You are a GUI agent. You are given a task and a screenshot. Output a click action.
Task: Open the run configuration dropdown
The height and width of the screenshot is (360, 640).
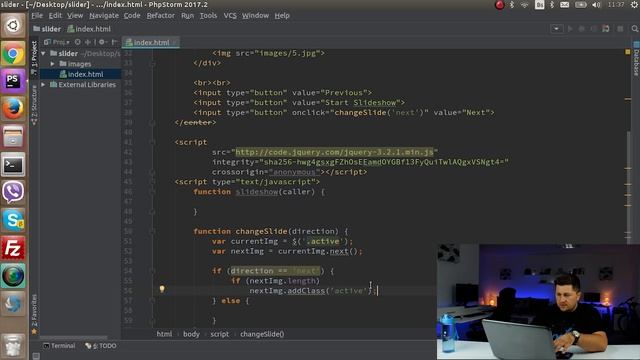[556, 29]
